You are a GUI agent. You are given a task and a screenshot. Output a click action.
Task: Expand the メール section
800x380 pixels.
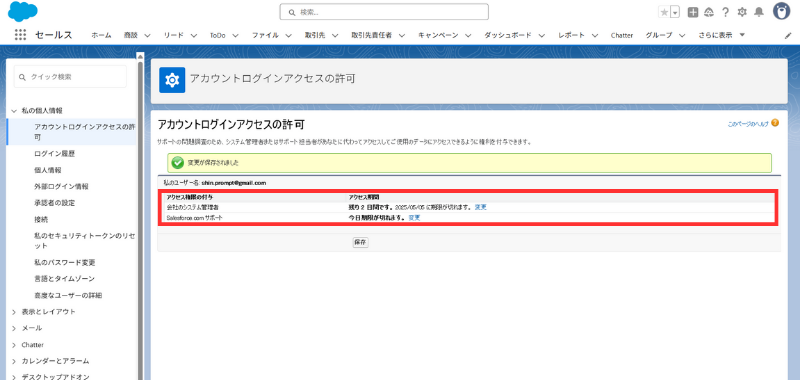tap(14, 328)
